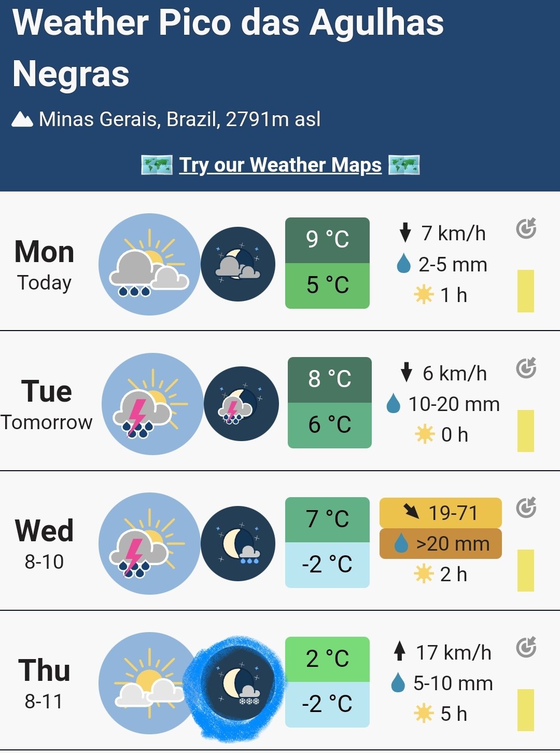Viewport: 560px width, 753px height.
Task: Select Monday daytime rain-and-sun weather icon
Action: pos(149,264)
